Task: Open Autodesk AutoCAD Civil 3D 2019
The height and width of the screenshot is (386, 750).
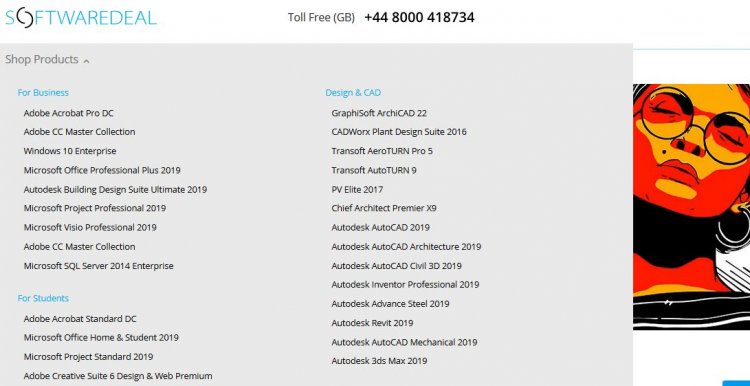Action: [x=397, y=265]
